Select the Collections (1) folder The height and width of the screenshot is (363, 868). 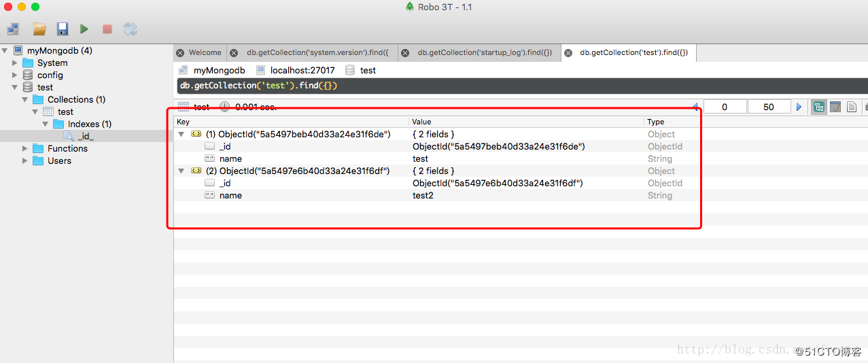point(76,99)
